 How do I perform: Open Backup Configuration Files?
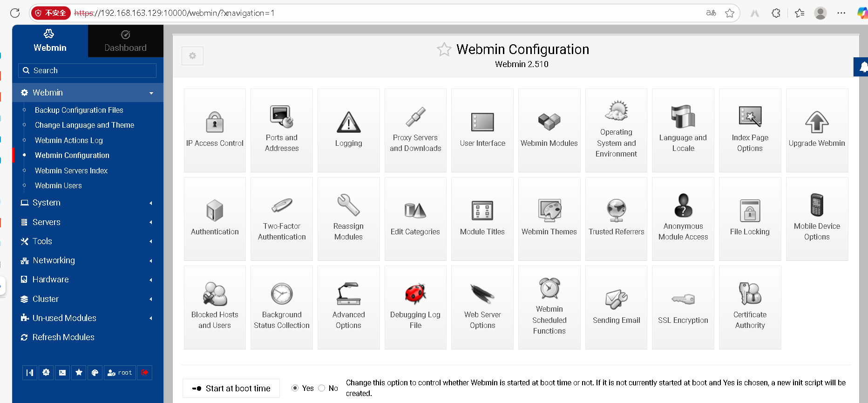79,110
